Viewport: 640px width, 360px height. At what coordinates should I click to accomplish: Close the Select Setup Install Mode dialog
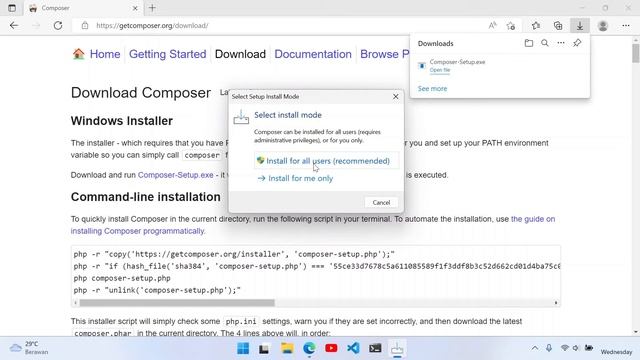(396, 97)
